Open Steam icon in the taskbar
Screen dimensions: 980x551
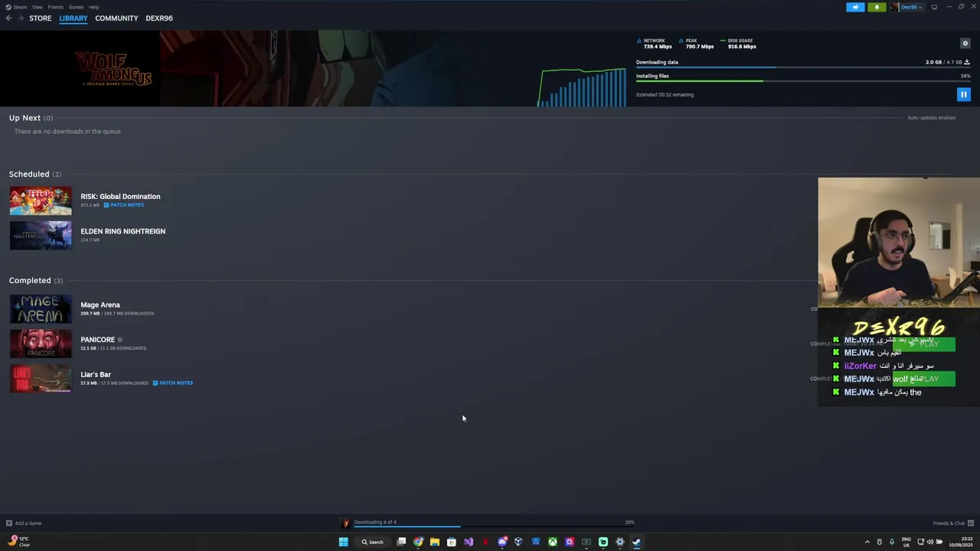pyautogui.click(x=636, y=542)
